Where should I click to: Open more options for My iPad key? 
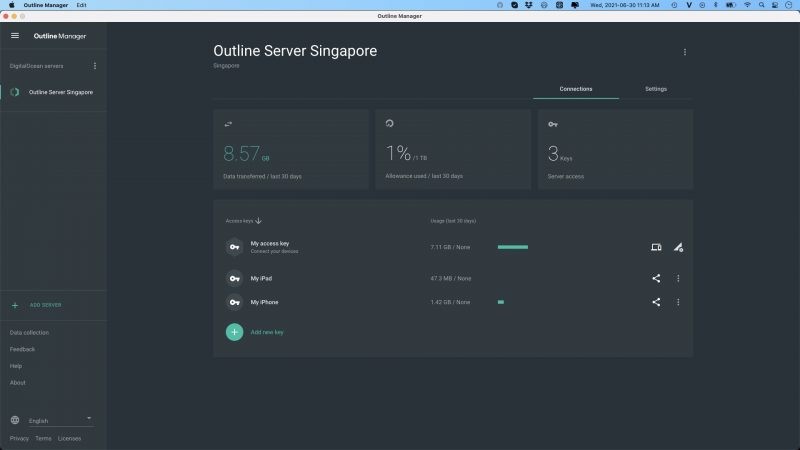click(x=678, y=278)
